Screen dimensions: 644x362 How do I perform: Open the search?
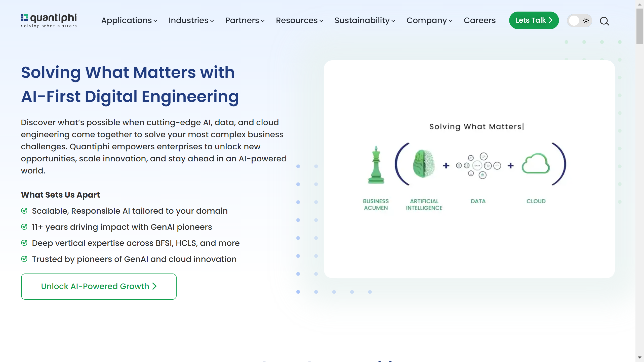tap(605, 21)
